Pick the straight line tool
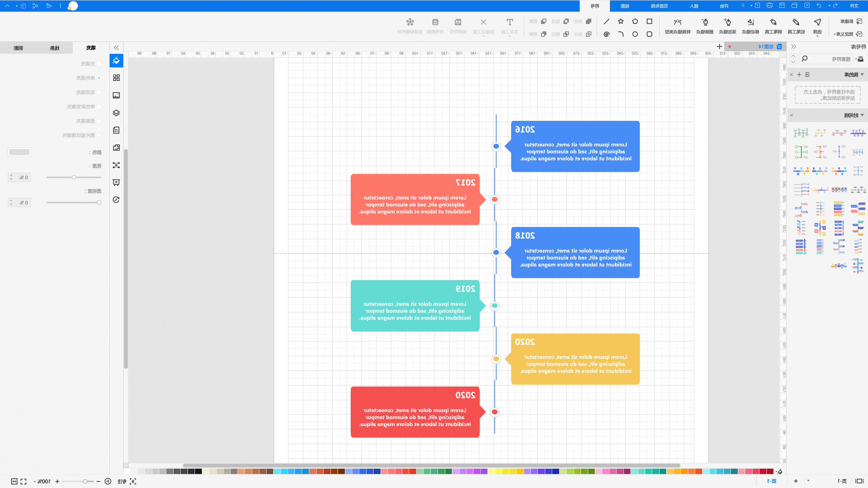This screenshot has width=868, height=488. click(x=607, y=21)
